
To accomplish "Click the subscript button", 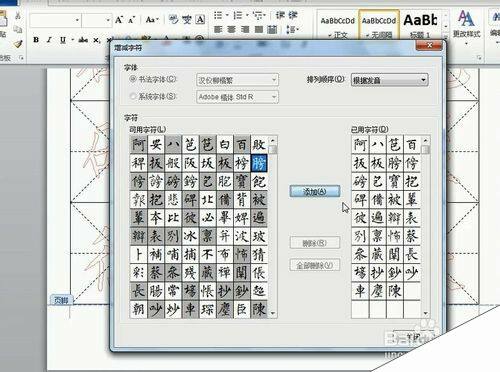I will coord(97,40).
